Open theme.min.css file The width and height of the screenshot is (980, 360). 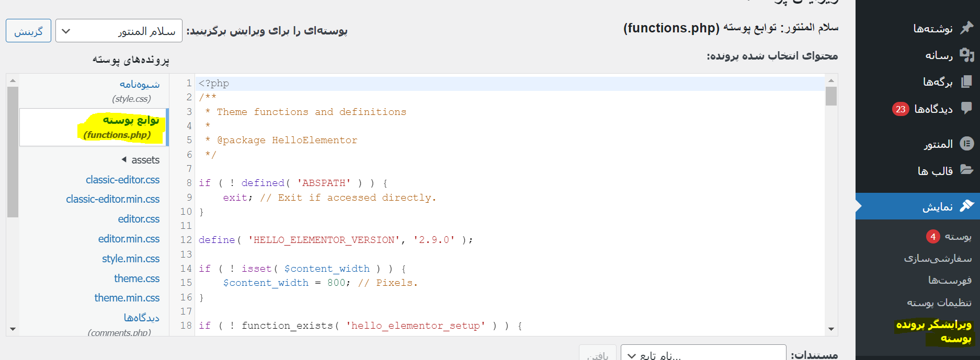click(x=127, y=298)
